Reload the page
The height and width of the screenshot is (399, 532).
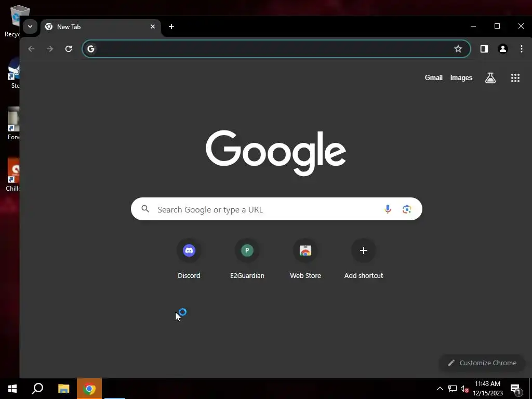pyautogui.click(x=69, y=49)
